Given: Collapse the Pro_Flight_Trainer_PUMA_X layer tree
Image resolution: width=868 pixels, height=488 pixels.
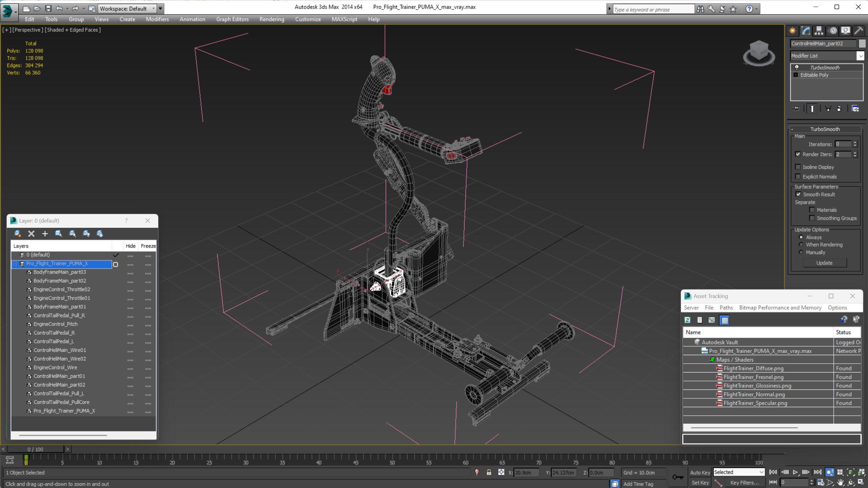Looking at the screenshot, I should click(x=15, y=264).
